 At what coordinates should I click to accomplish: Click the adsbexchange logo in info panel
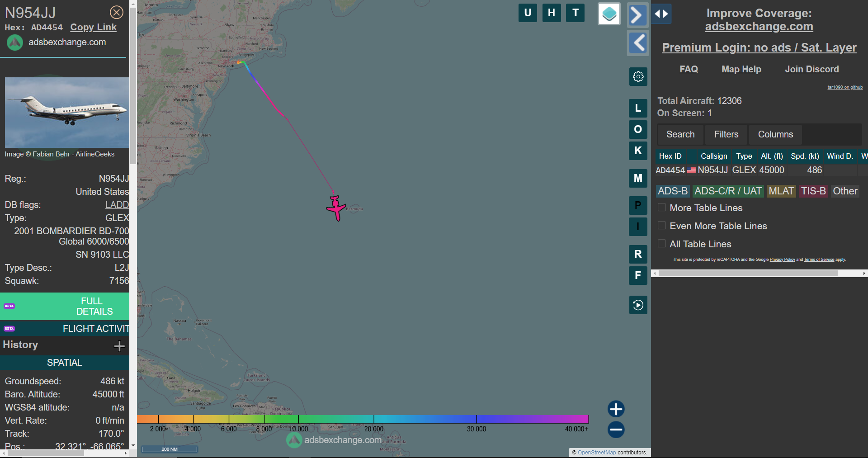click(15, 42)
